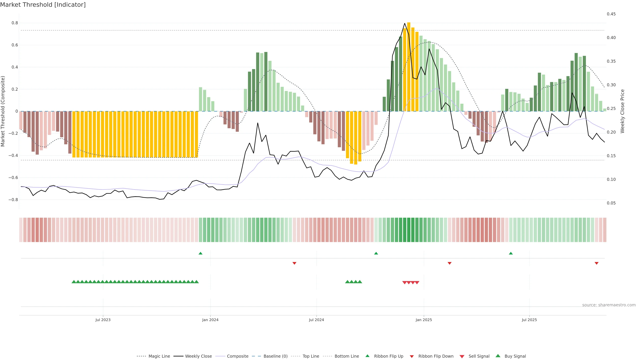Screen dimensions: 644x362
Task: Click the Ribbon Flip Up legend triangle icon
Action: [x=367, y=356]
